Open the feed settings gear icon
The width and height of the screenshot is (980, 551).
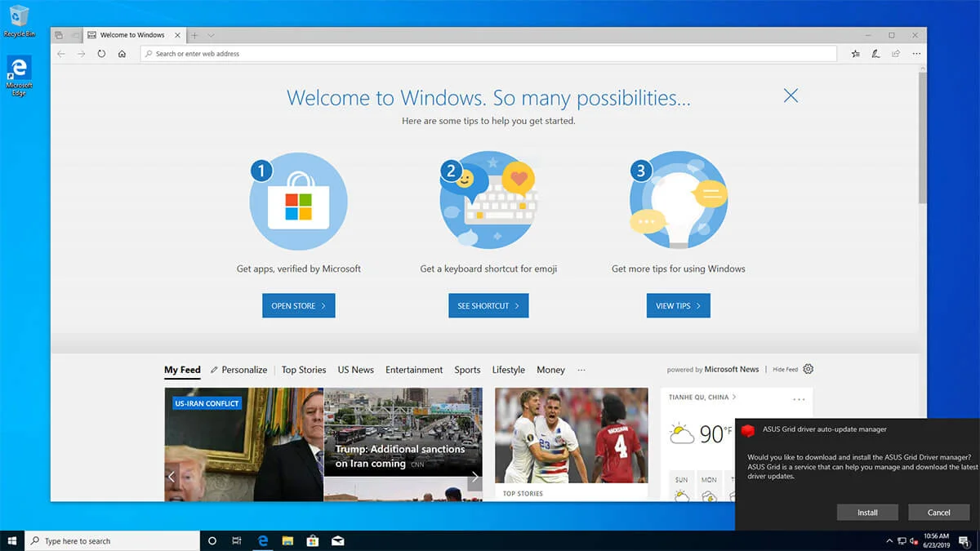pos(808,369)
